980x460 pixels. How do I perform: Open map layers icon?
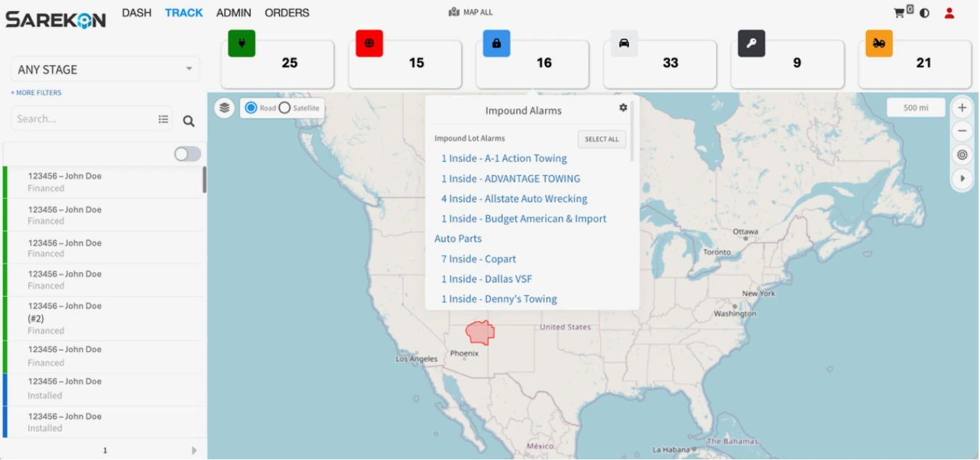(x=225, y=108)
